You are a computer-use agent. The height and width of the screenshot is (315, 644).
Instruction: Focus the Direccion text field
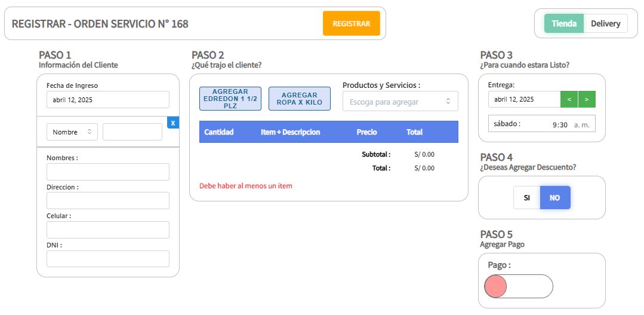tap(108, 201)
